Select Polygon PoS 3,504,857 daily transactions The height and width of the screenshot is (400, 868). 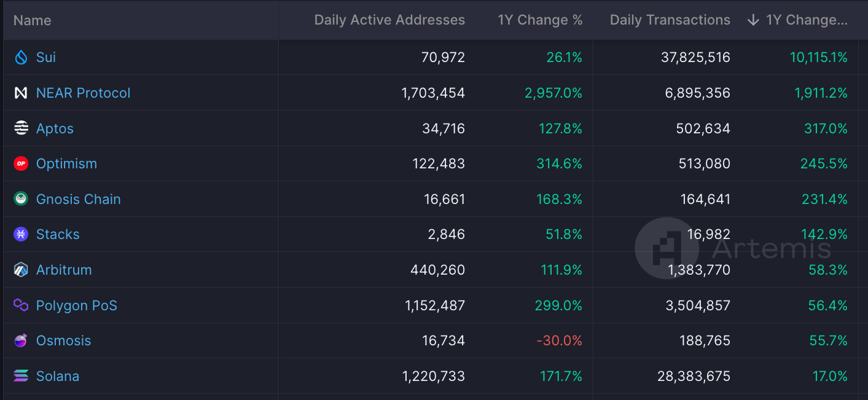[x=698, y=305]
